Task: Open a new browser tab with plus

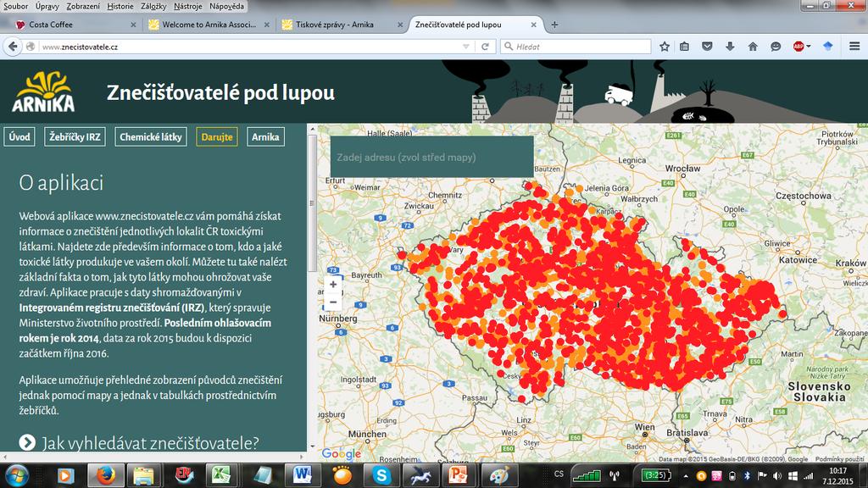Action: click(554, 25)
